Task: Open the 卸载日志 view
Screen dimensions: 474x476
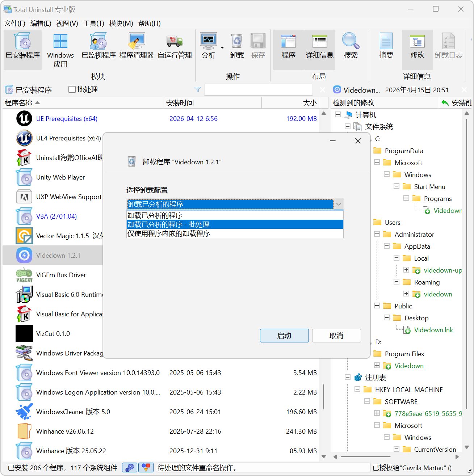Action: point(448,50)
